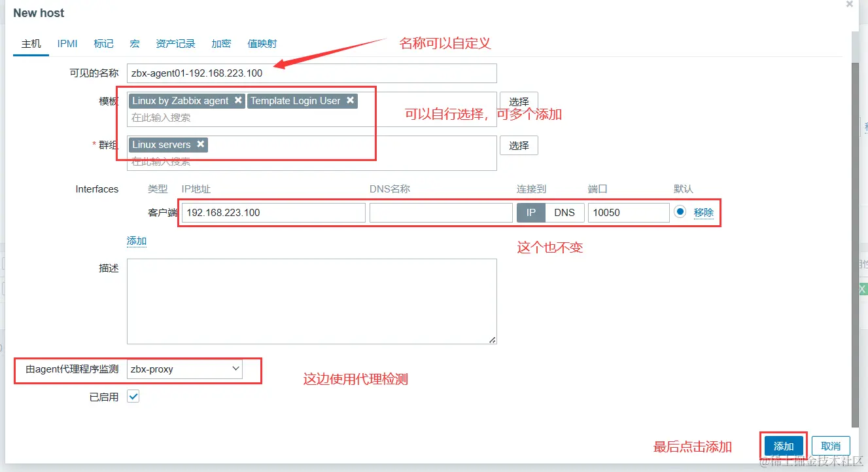Open the 加密 tab
The image size is (868, 472).
221,44
